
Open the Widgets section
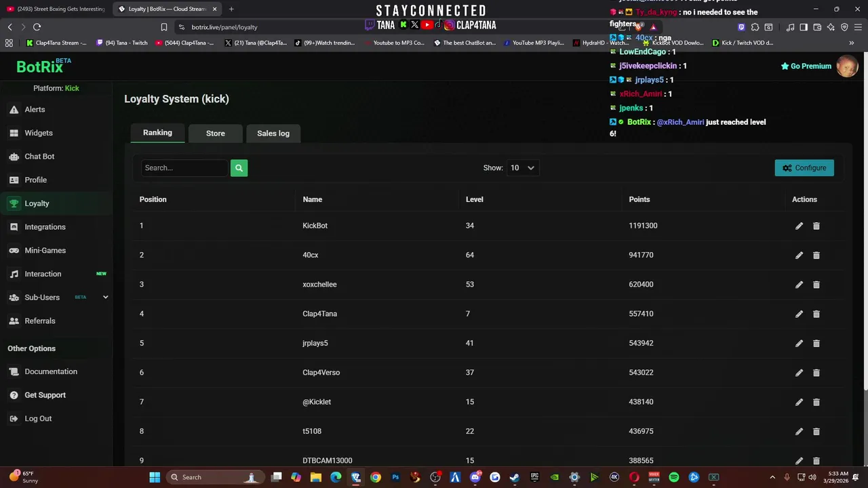click(x=39, y=133)
